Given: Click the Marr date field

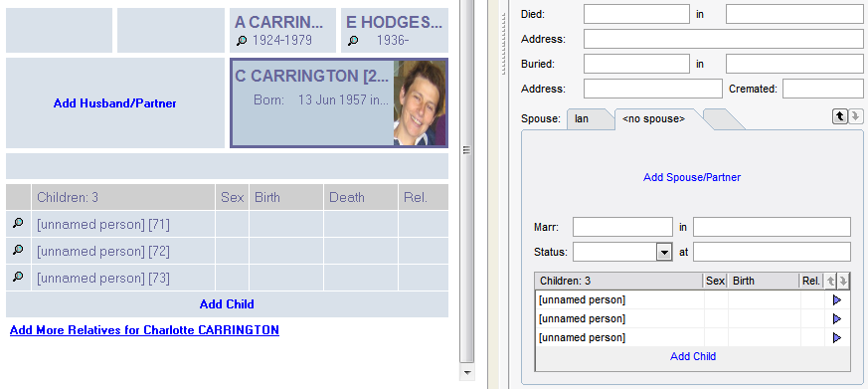Looking at the screenshot, I should (622, 227).
